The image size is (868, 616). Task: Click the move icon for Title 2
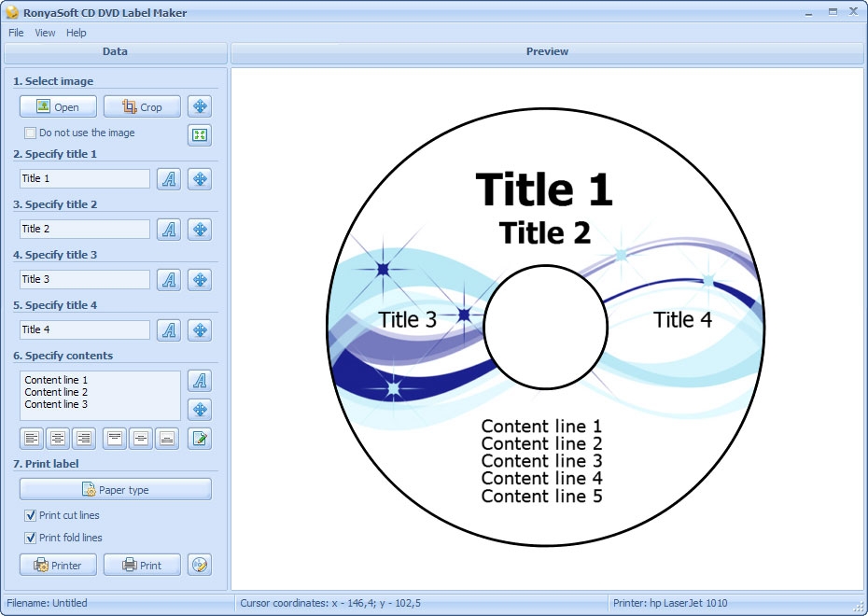click(200, 229)
